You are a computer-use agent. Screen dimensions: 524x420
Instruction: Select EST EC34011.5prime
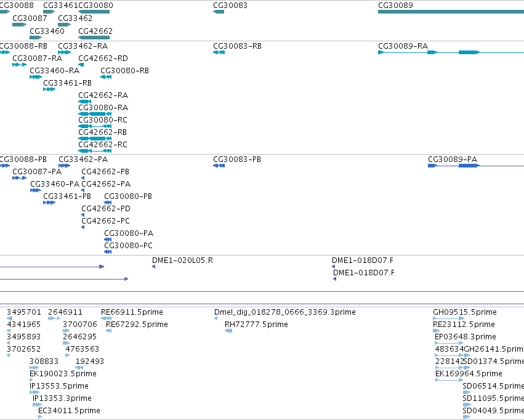click(x=40, y=417)
